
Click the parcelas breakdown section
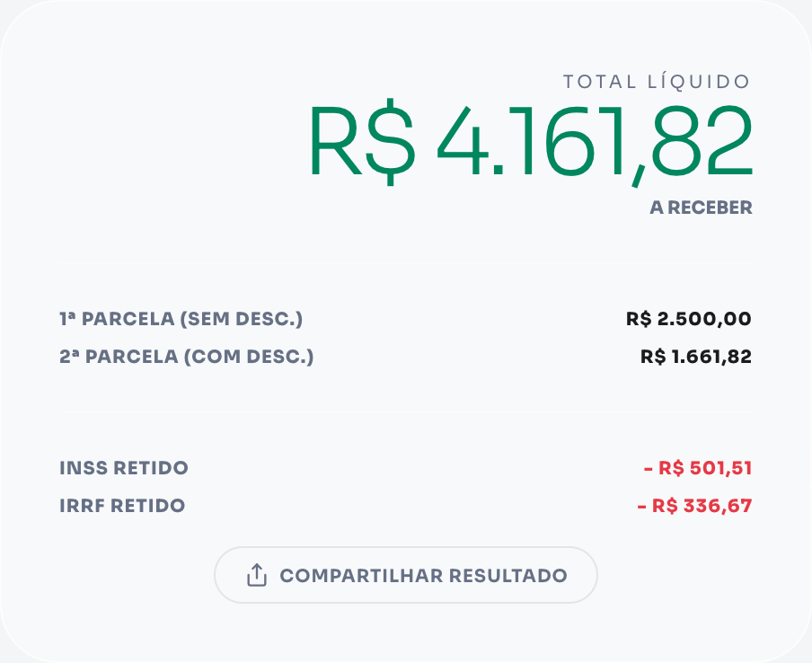pos(406,337)
